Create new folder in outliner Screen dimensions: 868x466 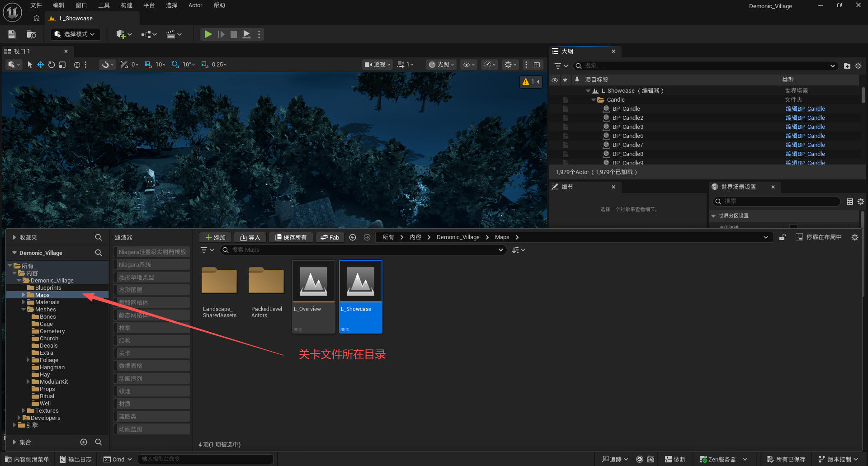(847, 66)
